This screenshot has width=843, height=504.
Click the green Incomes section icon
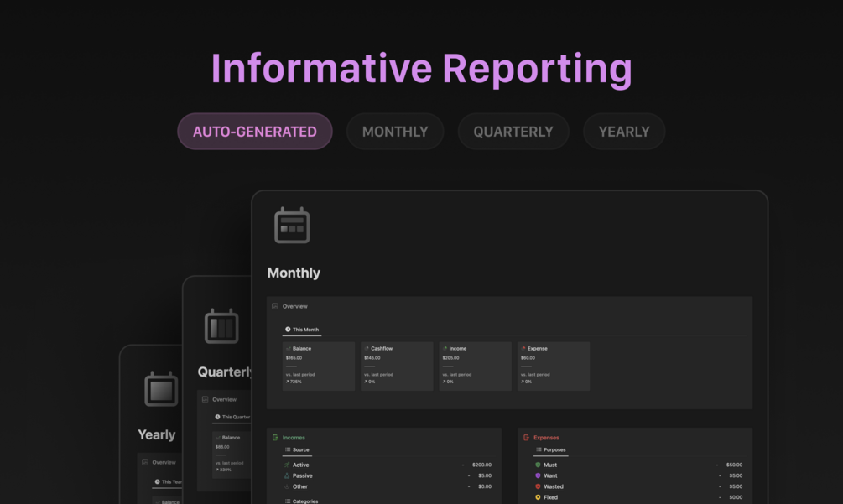click(x=275, y=438)
